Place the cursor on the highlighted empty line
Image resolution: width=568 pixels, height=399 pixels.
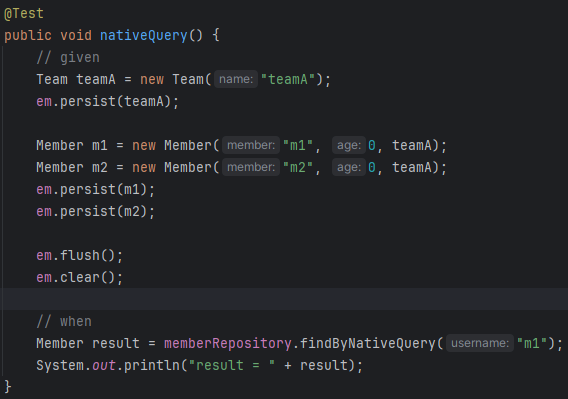tap(284, 299)
